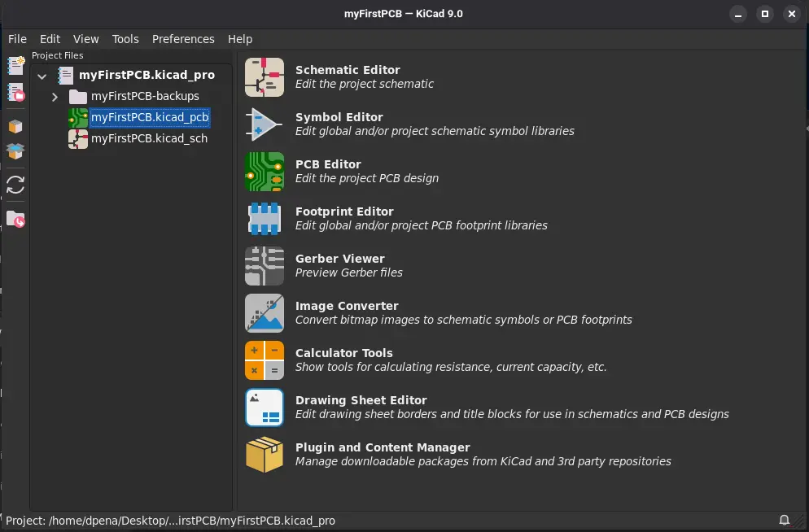This screenshot has width=809, height=532.
Task: Create a new project via sidebar icon
Action: click(15, 65)
